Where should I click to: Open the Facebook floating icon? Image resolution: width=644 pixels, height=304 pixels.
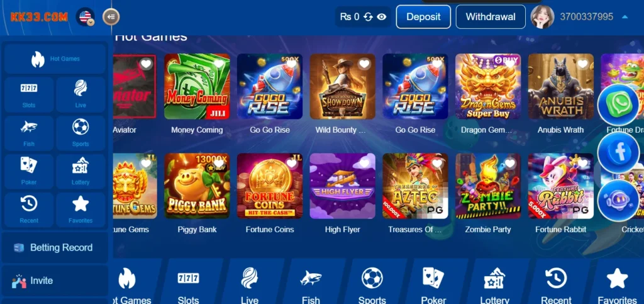coord(618,152)
